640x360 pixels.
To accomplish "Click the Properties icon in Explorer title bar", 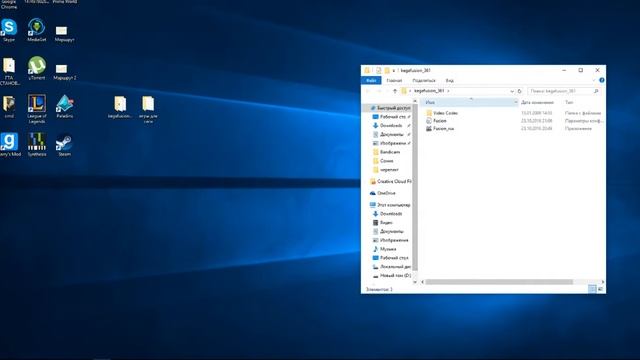I will pyautogui.click(x=378, y=70).
